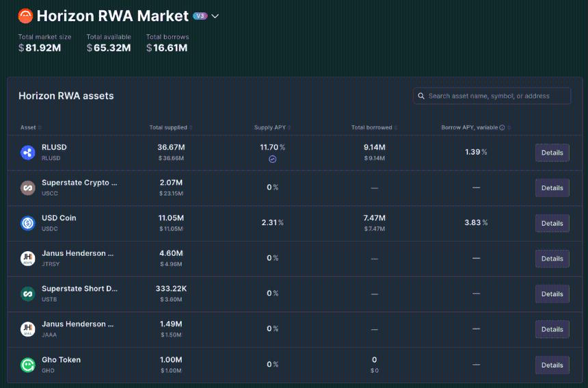Click the 3.83% borrow APY value
The image size is (588, 388).
476,222
